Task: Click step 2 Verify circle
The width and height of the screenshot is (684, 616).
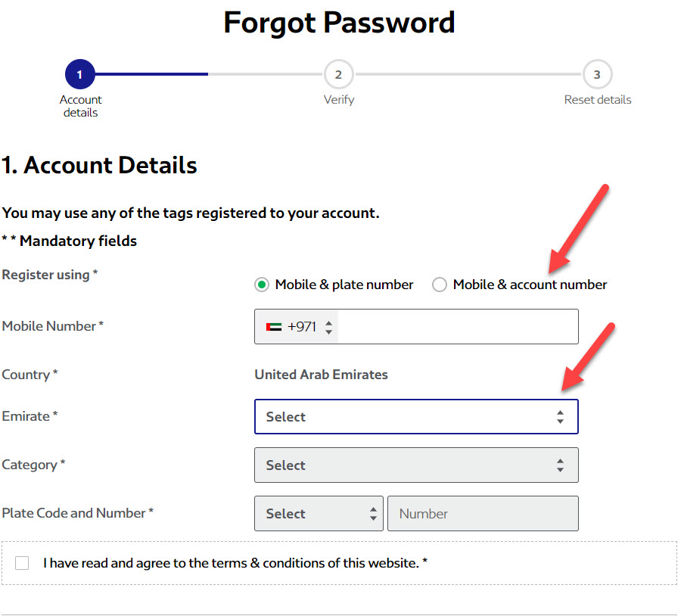Action: coord(338,74)
